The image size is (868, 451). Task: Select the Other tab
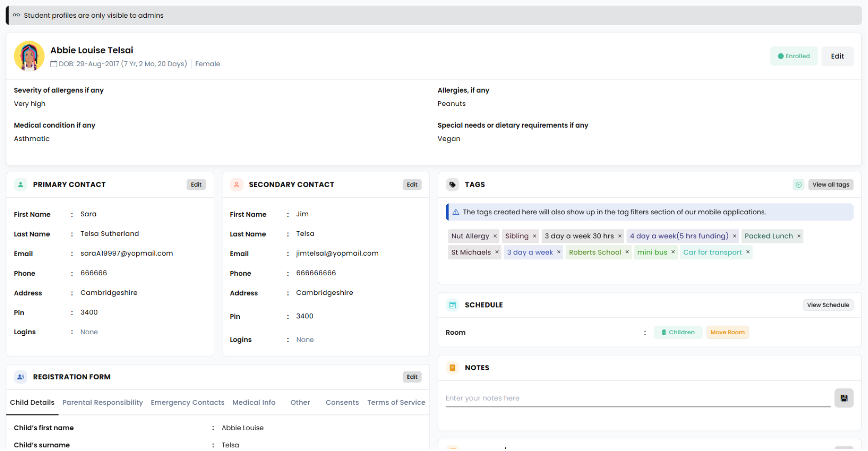[300, 402]
